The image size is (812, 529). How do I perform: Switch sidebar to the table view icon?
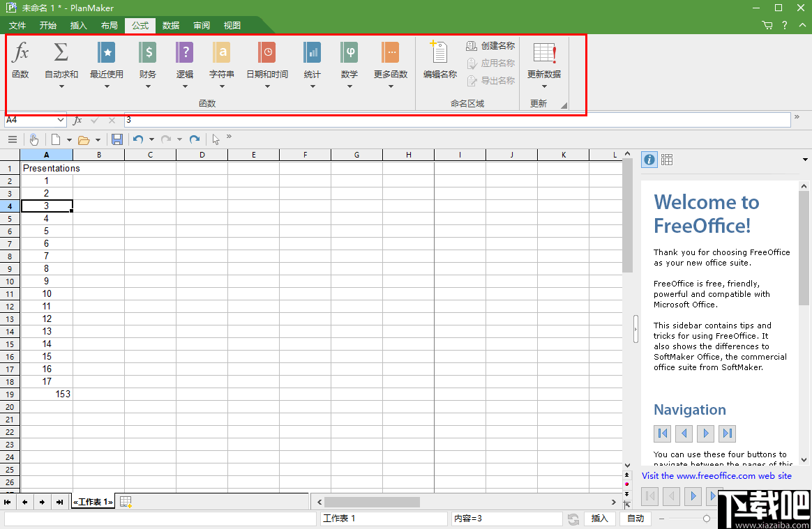[x=666, y=159]
